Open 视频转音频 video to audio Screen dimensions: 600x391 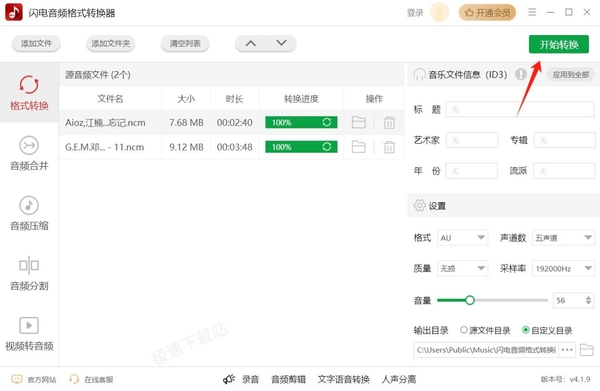(x=29, y=334)
